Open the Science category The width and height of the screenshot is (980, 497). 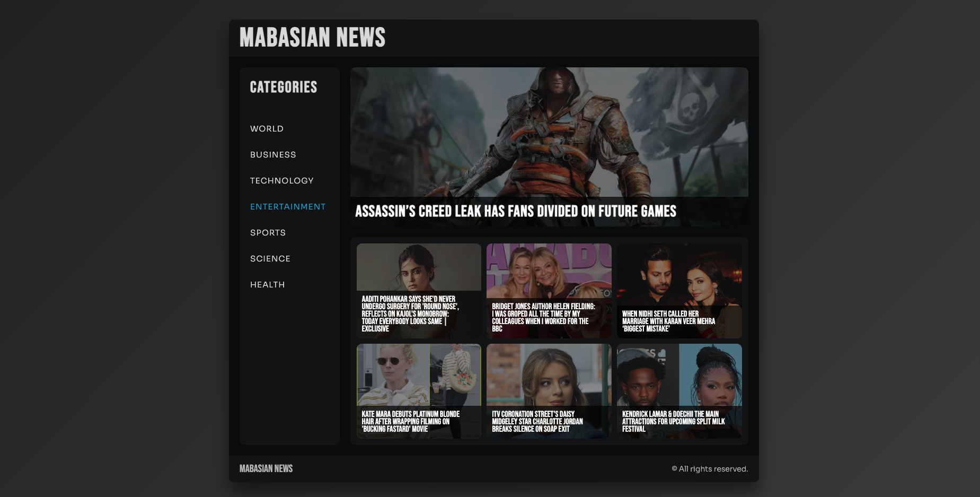[270, 259]
